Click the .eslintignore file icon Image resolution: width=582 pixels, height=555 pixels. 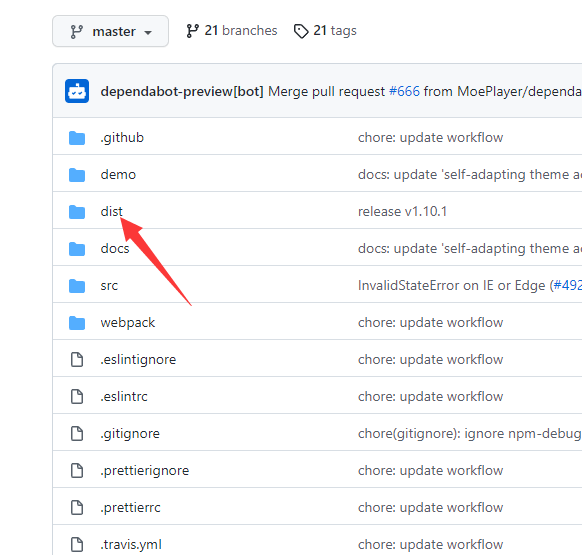click(77, 359)
